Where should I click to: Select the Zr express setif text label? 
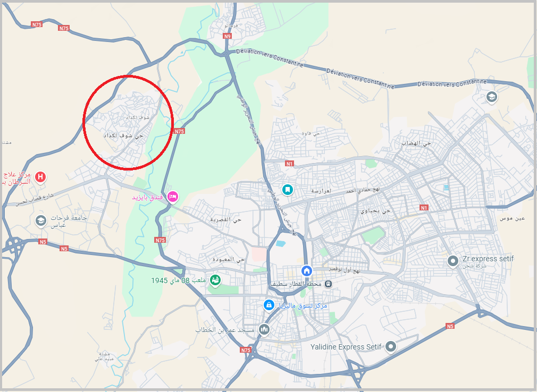488,259
